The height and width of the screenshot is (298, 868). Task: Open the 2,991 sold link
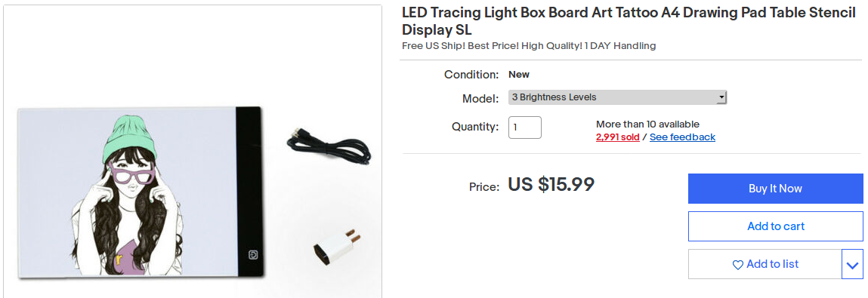618,137
